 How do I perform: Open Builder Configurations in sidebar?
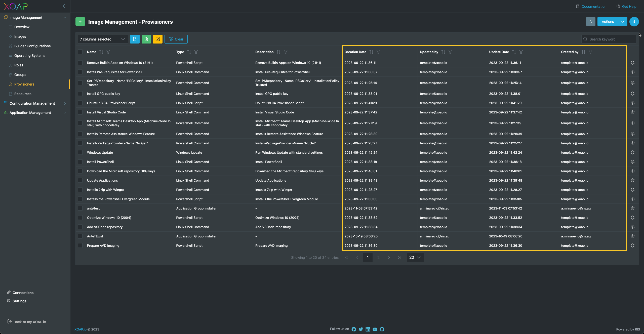[x=32, y=46]
